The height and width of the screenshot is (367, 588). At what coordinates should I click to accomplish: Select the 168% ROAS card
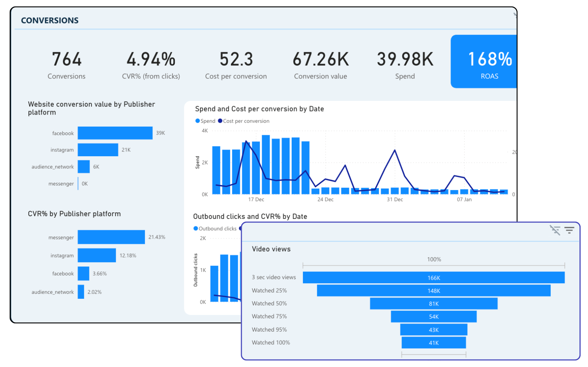tap(484, 62)
